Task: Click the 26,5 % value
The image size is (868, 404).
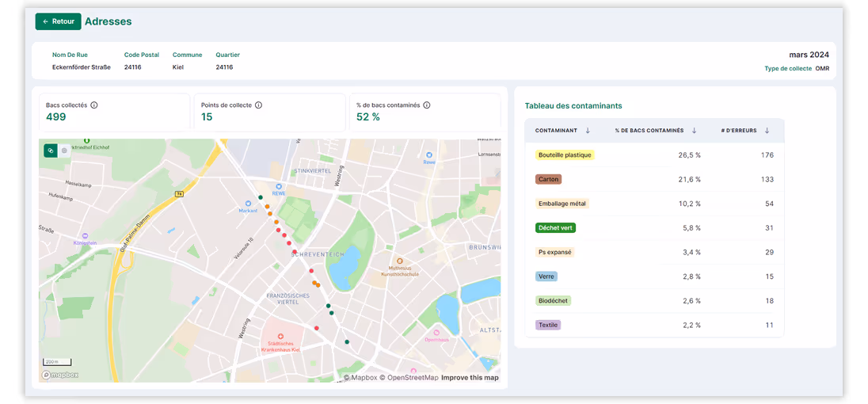Action: [689, 155]
